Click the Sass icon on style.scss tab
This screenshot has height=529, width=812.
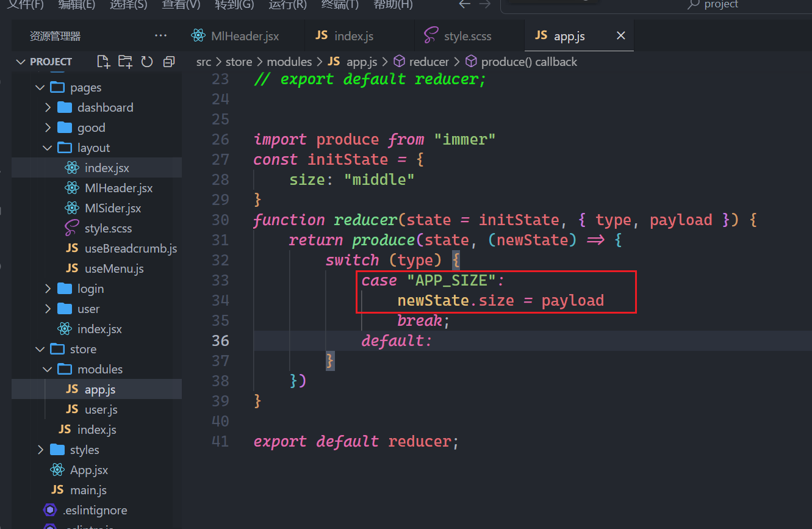(431, 36)
